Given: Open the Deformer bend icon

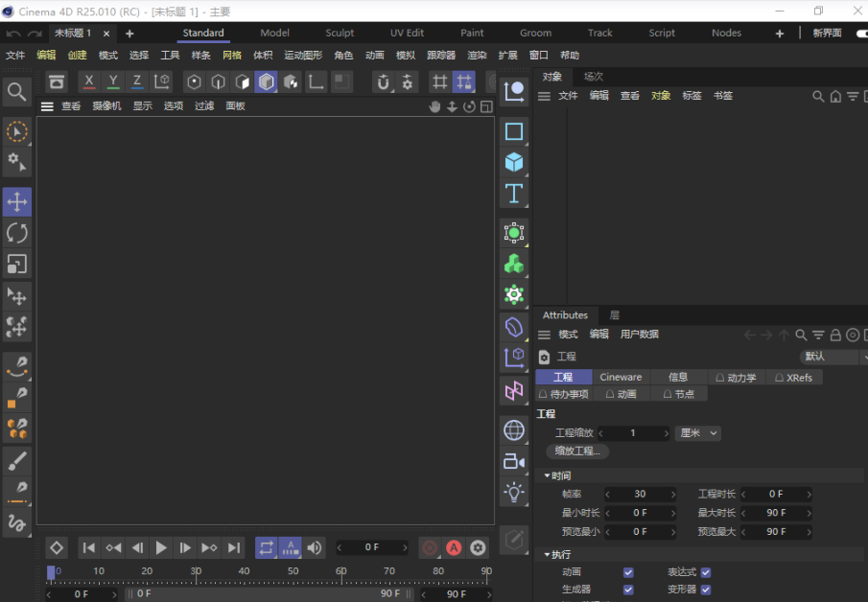Looking at the screenshot, I should (514, 327).
